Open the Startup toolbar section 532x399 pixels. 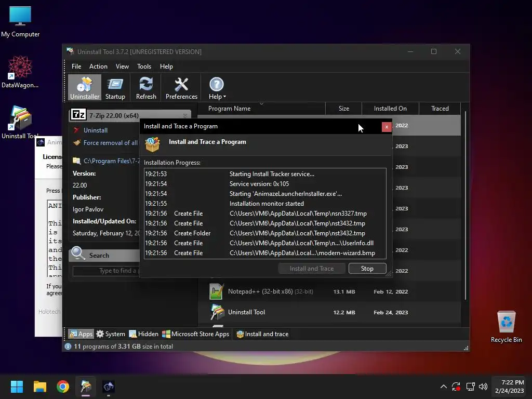[x=115, y=88]
